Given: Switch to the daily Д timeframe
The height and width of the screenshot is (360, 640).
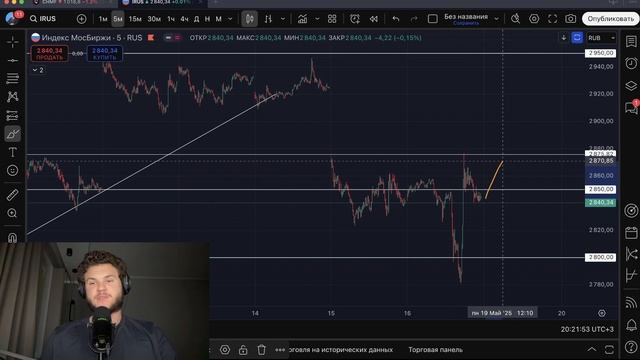Looking at the screenshot, I should (x=197, y=19).
